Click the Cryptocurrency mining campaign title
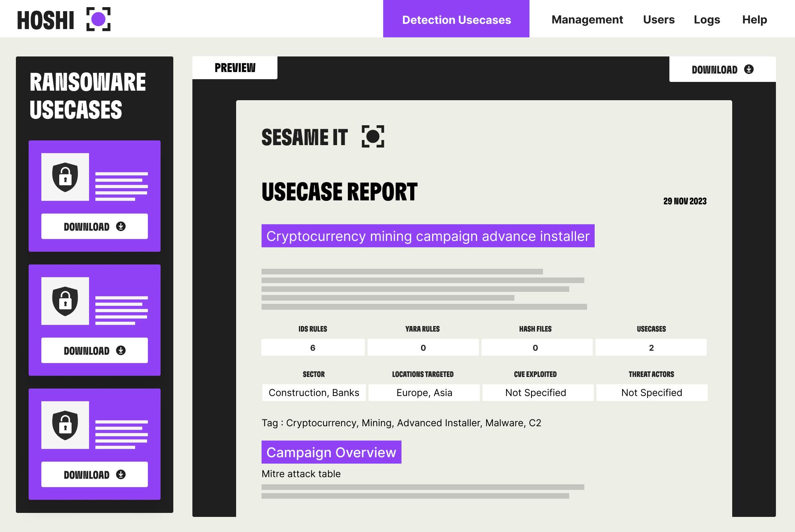This screenshot has width=795, height=532. click(x=428, y=236)
